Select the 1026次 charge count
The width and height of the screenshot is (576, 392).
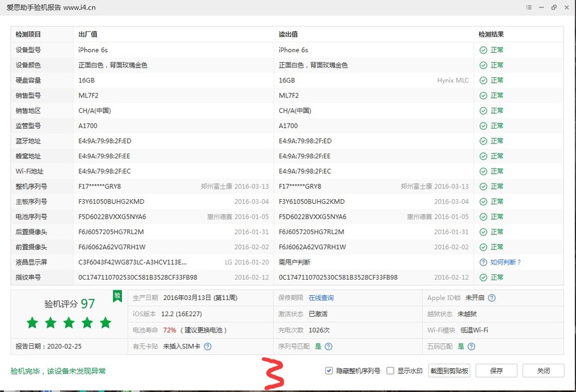click(x=319, y=330)
